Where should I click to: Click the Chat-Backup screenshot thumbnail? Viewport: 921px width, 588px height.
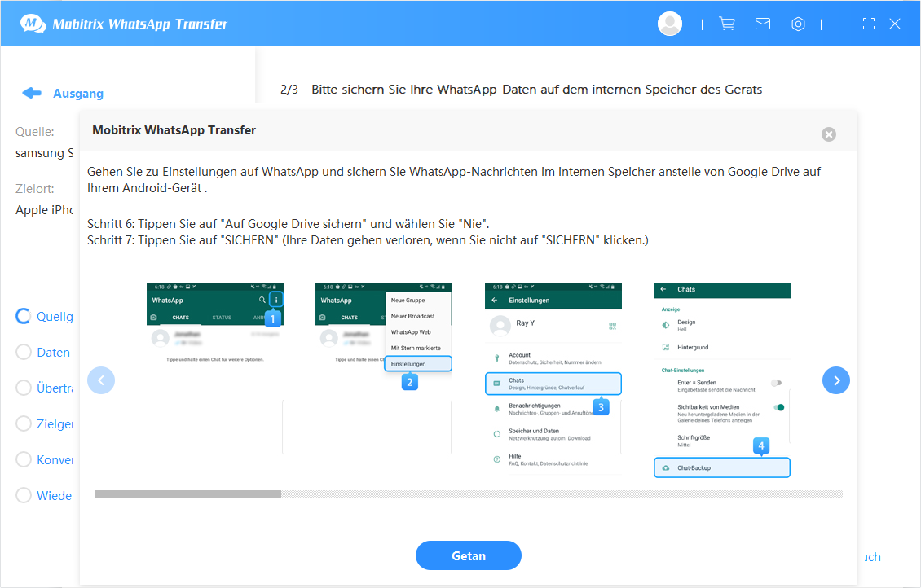coord(722,380)
